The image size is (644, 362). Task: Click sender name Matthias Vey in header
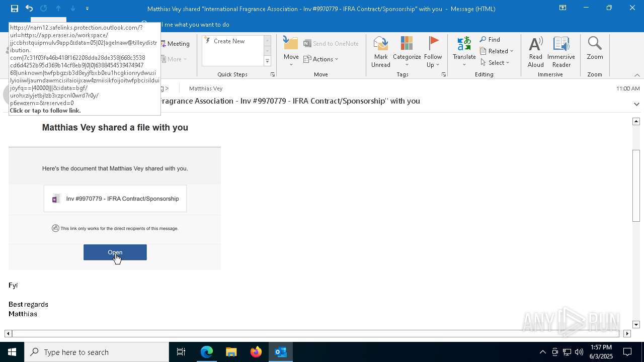206,88
